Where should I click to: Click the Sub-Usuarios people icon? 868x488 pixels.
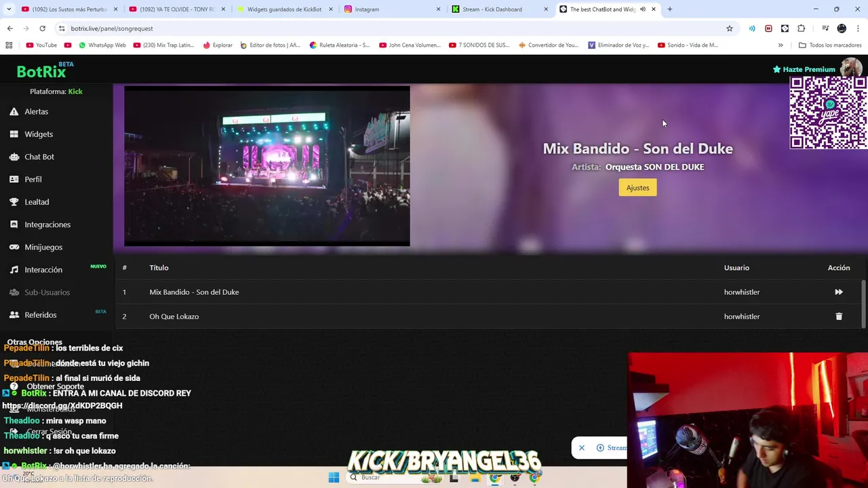[x=14, y=292]
